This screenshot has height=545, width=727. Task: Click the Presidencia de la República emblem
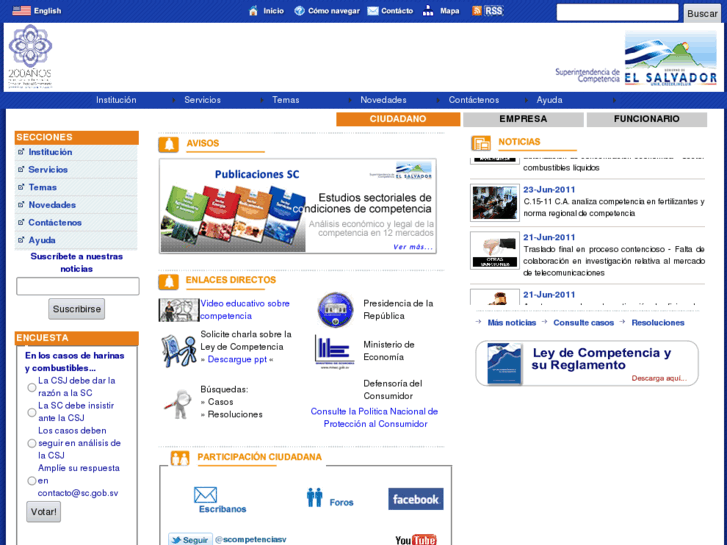pos(335,309)
